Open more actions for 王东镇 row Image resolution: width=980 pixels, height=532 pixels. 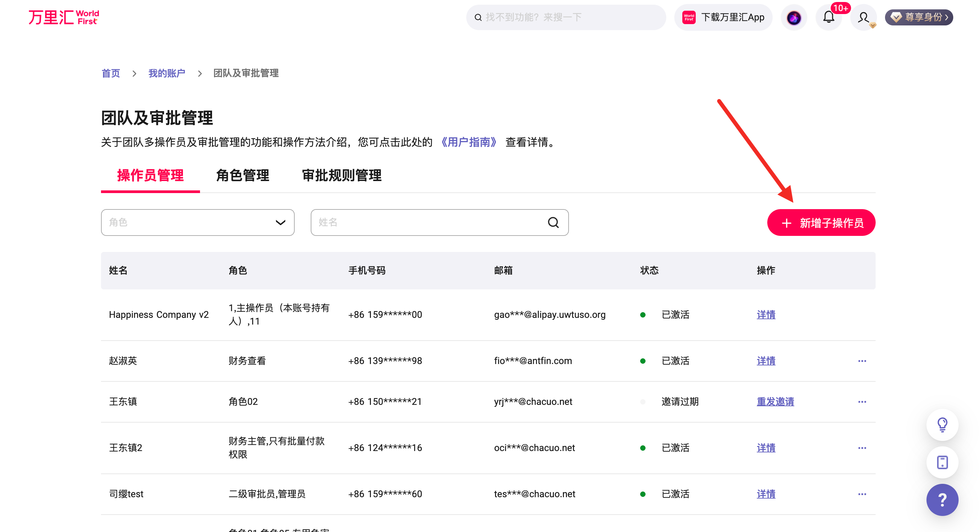click(862, 402)
